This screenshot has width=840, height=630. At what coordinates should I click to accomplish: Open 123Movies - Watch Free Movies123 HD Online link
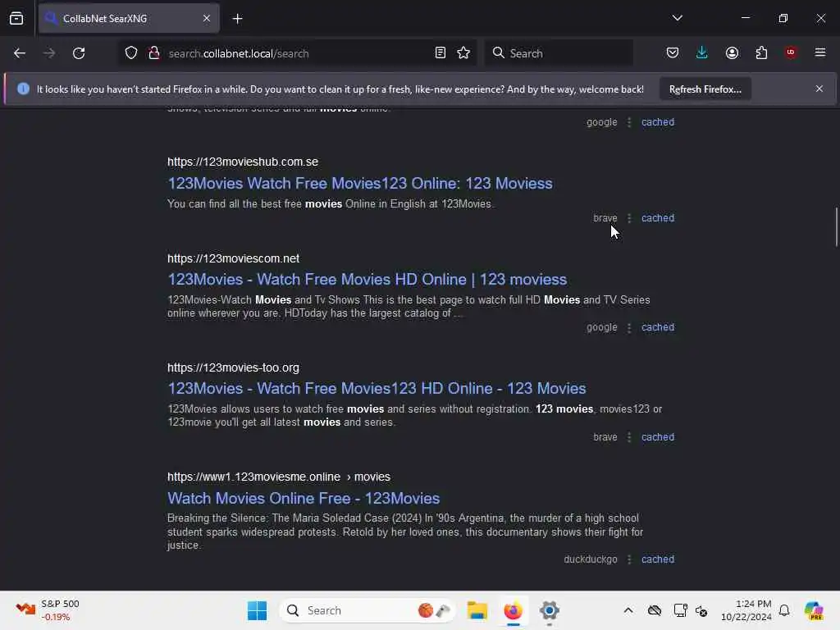[377, 388]
